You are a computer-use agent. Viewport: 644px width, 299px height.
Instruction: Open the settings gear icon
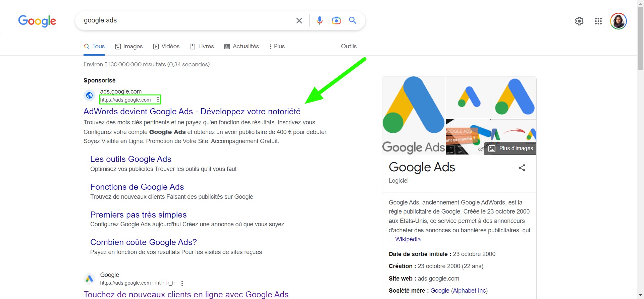pos(579,21)
